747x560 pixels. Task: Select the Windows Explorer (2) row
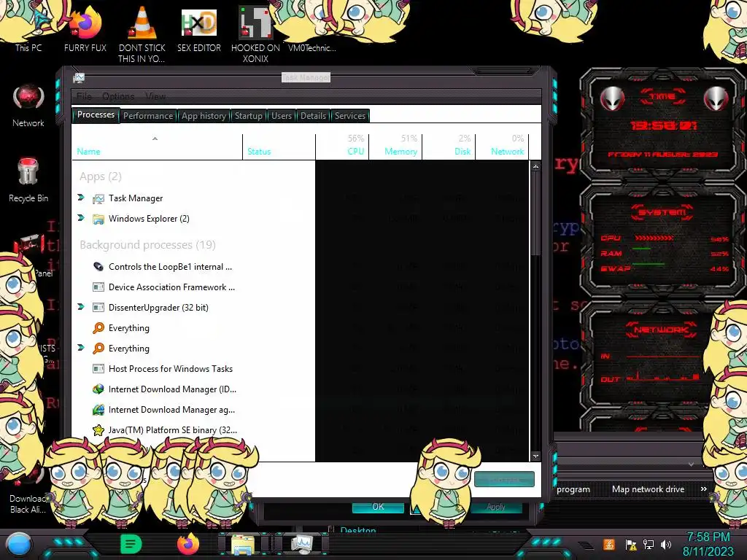(x=300, y=219)
